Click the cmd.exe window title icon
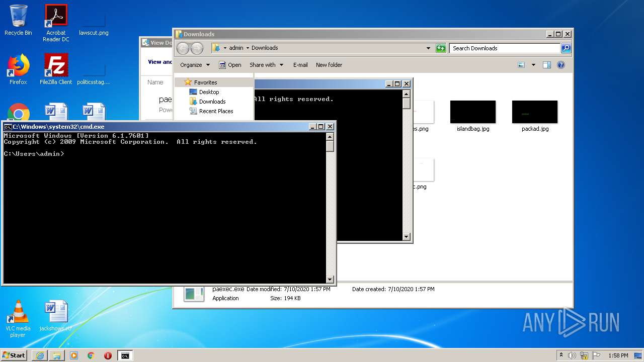Image resolution: width=644 pixels, height=362 pixels. [8, 127]
